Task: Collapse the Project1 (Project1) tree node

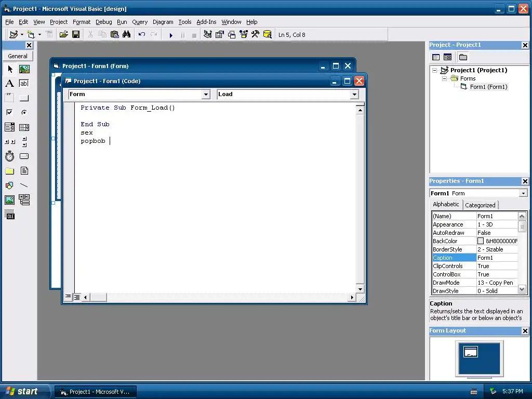Action: (x=435, y=70)
